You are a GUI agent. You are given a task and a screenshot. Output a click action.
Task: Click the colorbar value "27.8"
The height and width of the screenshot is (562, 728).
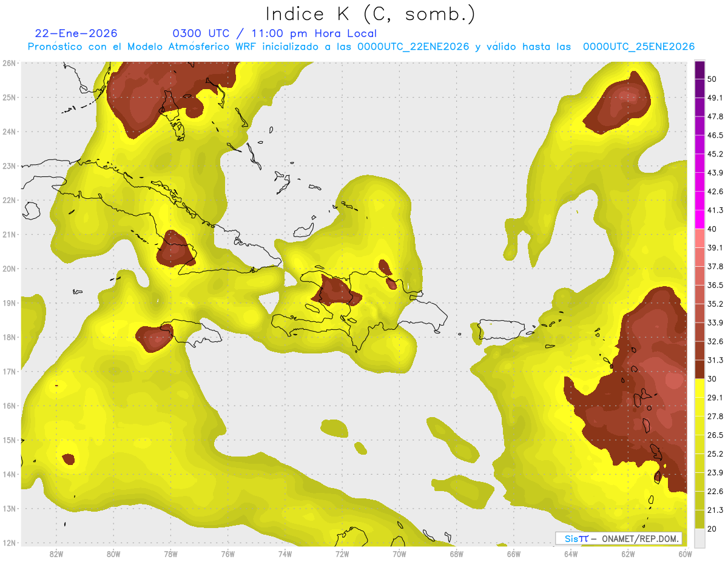coord(715,416)
